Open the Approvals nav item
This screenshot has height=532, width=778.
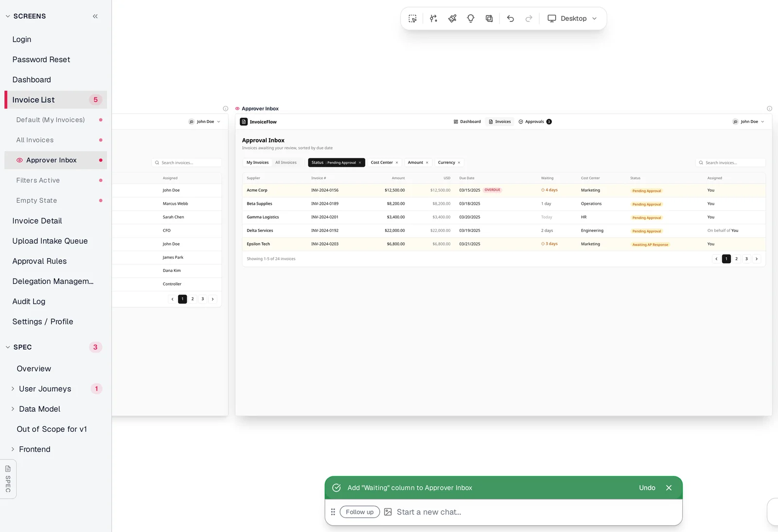pos(535,122)
